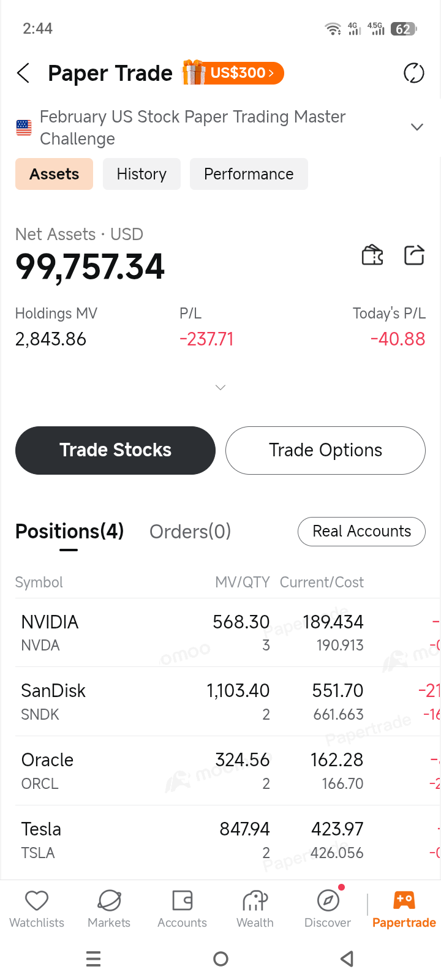Tap the refresh icon at top right
The image size is (441, 980).
(414, 73)
